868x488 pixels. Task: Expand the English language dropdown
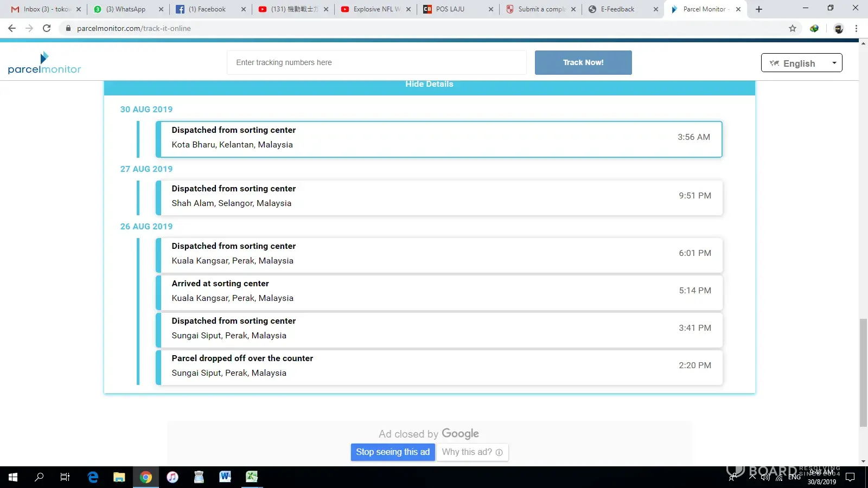[x=802, y=63]
